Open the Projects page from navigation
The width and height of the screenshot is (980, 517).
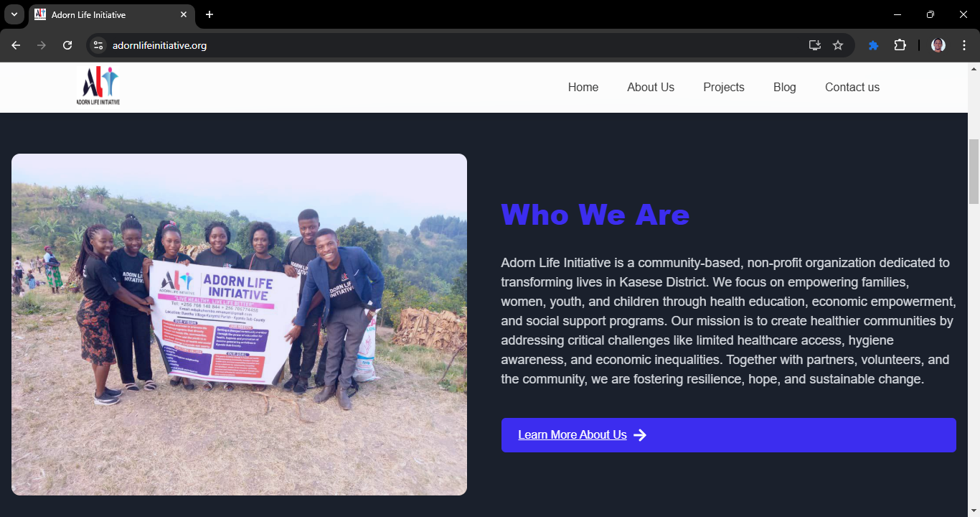coord(723,87)
